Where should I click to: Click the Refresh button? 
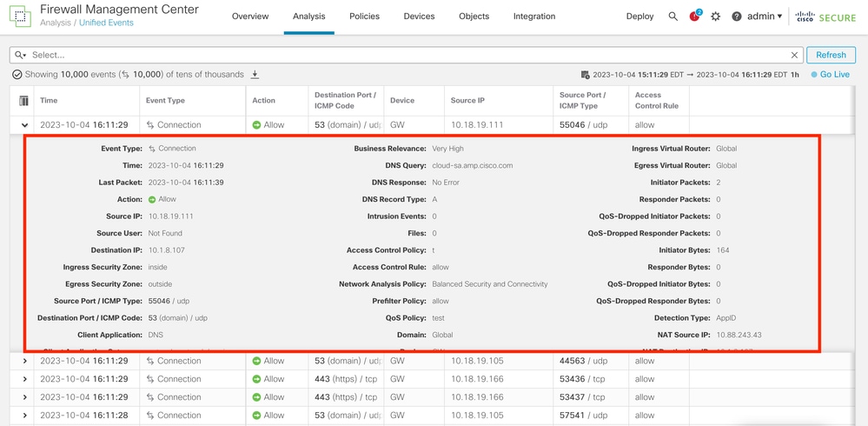[x=831, y=55]
